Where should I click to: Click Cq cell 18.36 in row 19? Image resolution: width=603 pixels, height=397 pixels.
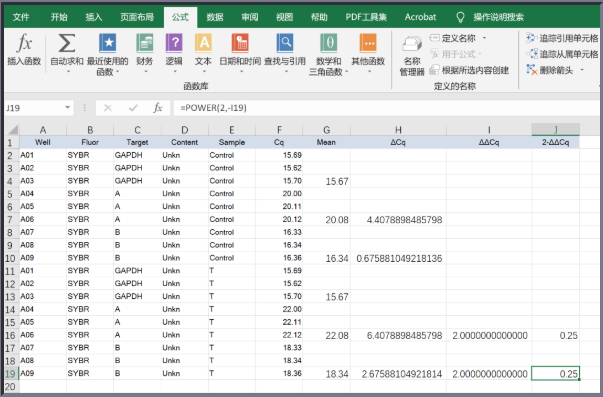(279, 374)
